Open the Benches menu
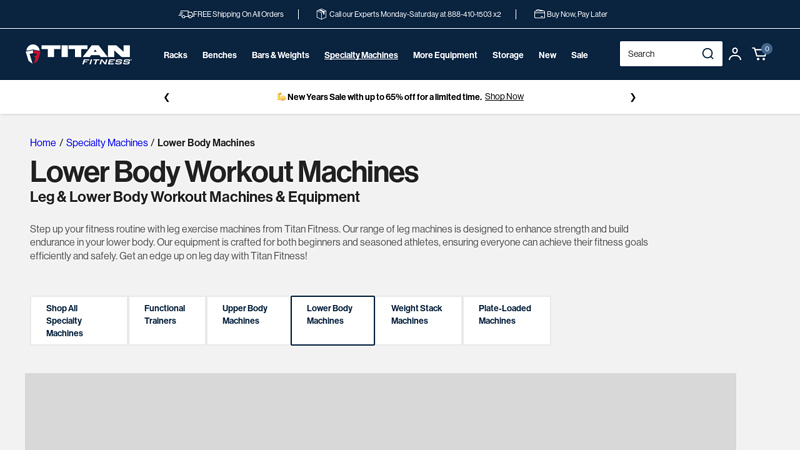The height and width of the screenshot is (450, 800). pyautogui.click(x=219, y=55)
